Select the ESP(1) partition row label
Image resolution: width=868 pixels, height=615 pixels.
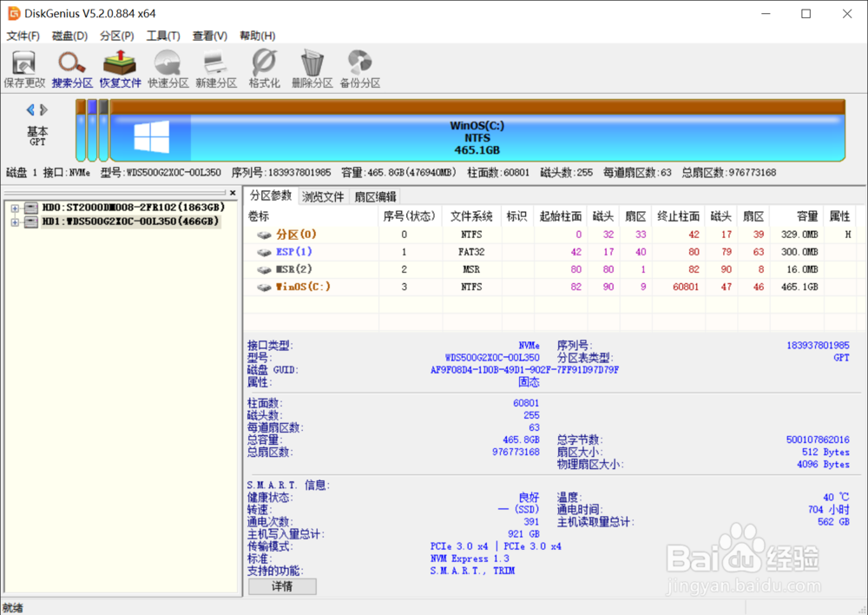(x=294, y=252)
